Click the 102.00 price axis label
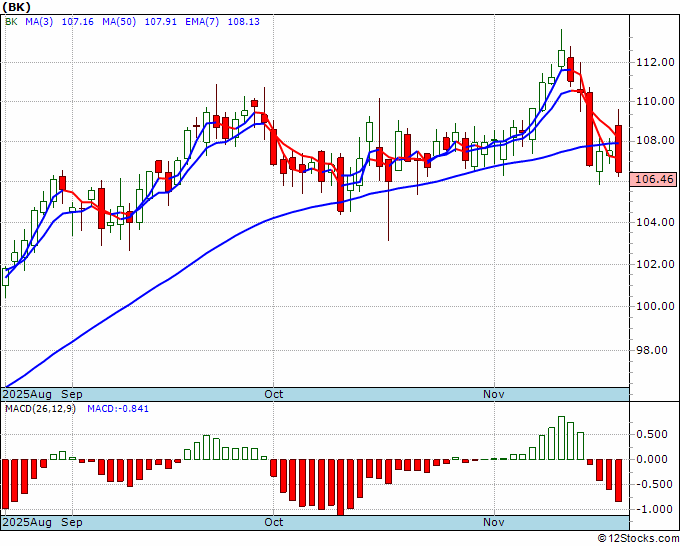Image resolution: width=680 pixels, height=546 pixels. 655,264
